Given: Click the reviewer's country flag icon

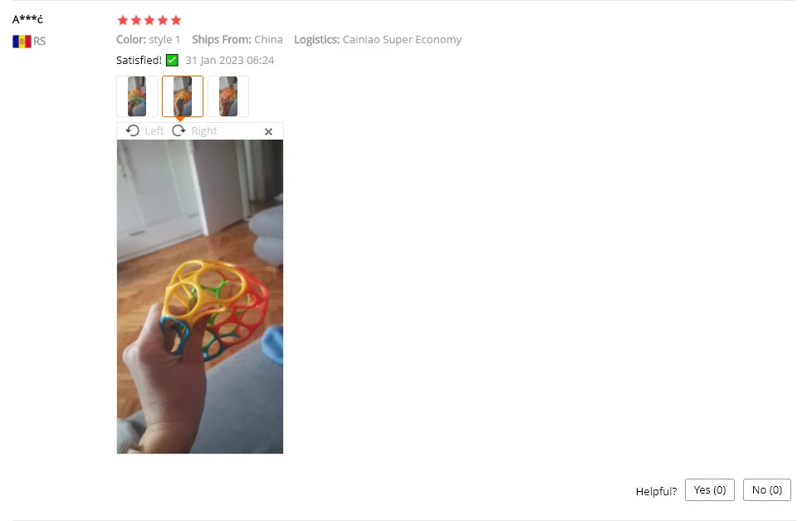Looking at the screenshot, I should click(22, 41).
